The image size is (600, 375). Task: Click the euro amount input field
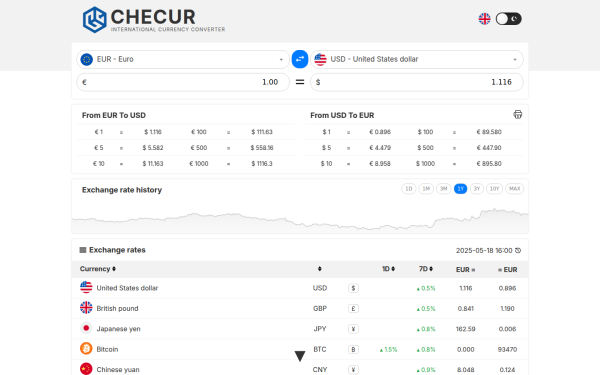[183, 82]
